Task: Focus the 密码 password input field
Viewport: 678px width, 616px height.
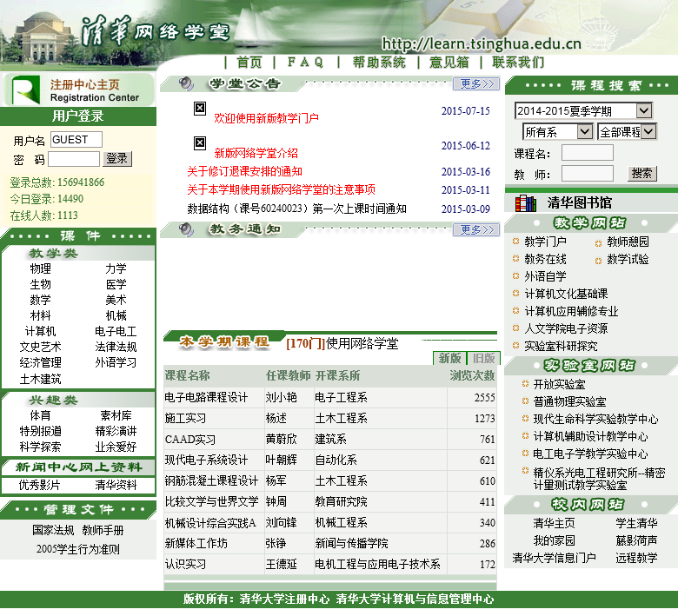Action: [x=74, y=159]
